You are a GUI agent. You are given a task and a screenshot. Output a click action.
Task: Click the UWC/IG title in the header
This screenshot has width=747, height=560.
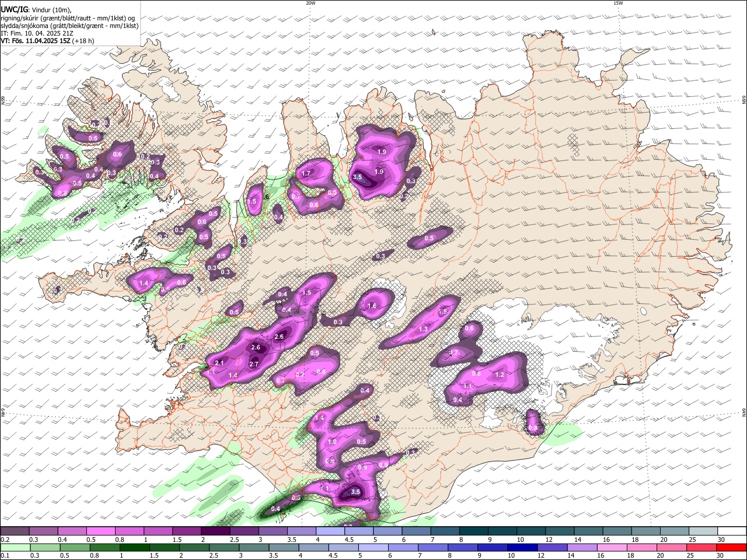pyautogui.click(x=14, y=9)
